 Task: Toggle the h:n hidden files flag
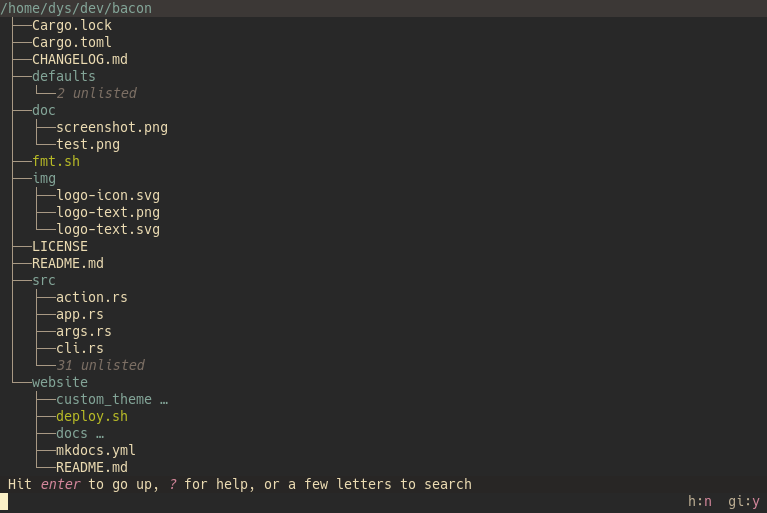click(700, 502)
